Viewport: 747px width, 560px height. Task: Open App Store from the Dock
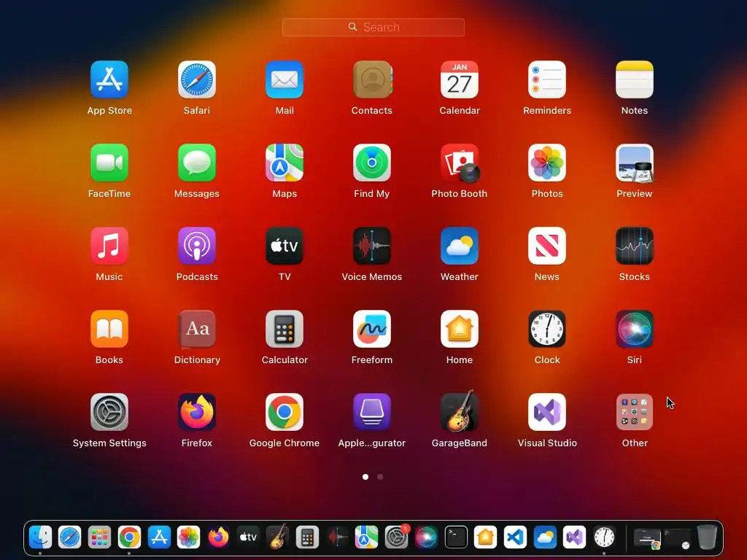159,537
